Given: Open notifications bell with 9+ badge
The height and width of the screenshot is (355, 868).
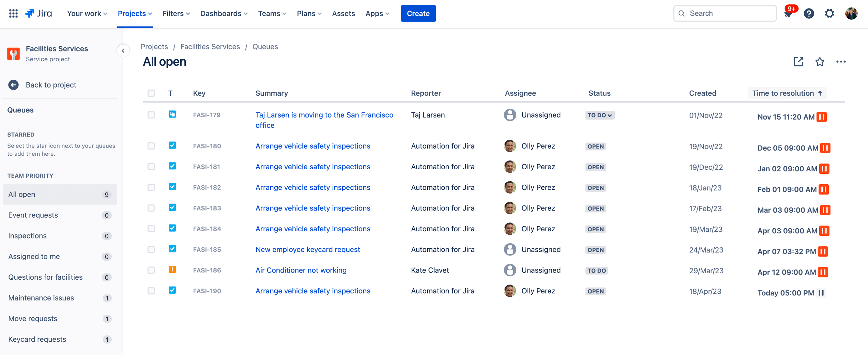Looking at the screenshot, I should [x=788, y=14].
